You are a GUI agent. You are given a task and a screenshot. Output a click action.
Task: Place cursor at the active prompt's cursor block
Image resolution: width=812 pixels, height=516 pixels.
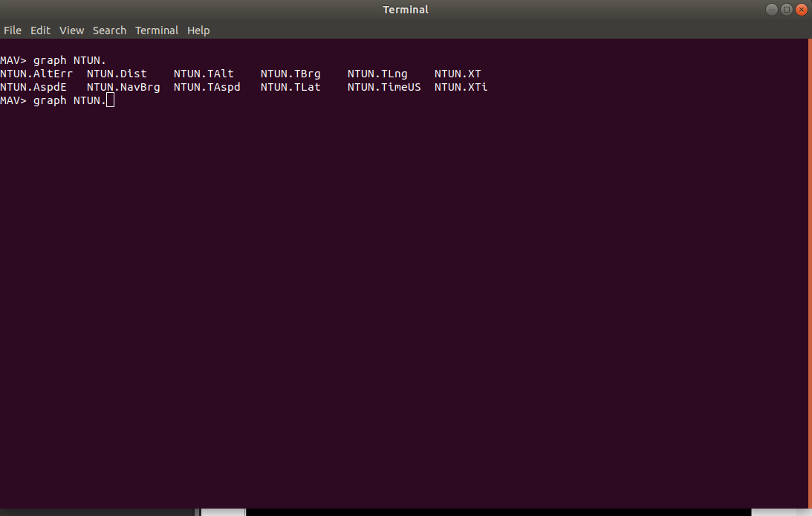[111, 100]
